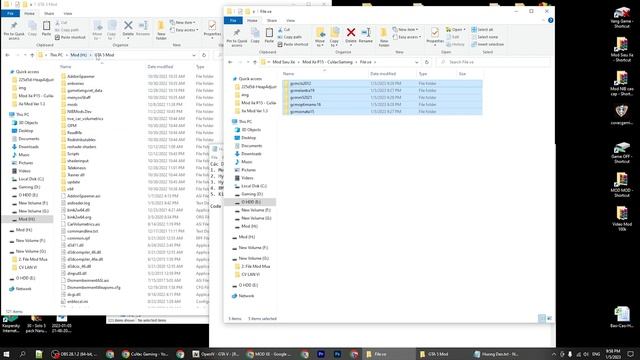Screen dimensions: 640x360
Task: Open File tab in File xe window
Action: [x=233, y=20]
